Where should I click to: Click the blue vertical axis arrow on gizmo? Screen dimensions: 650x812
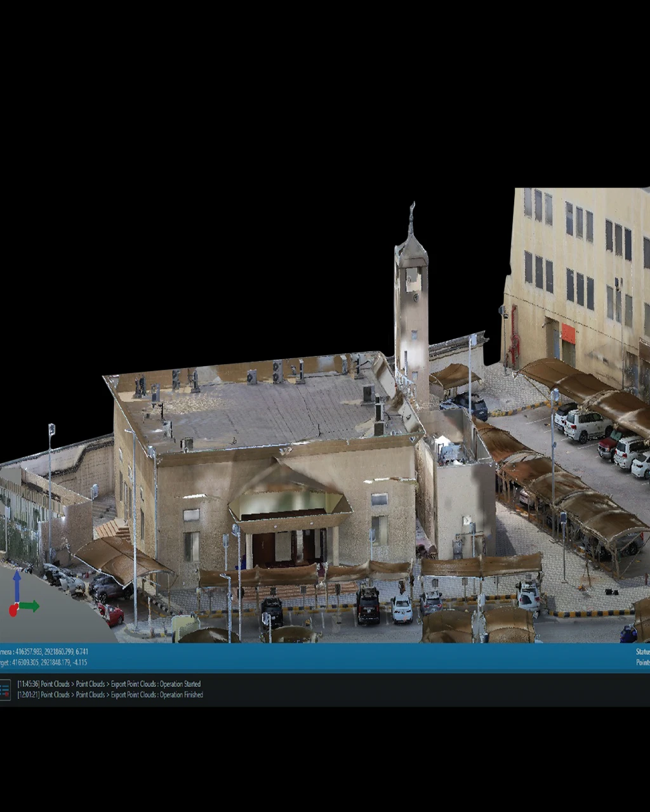point(17,586)
